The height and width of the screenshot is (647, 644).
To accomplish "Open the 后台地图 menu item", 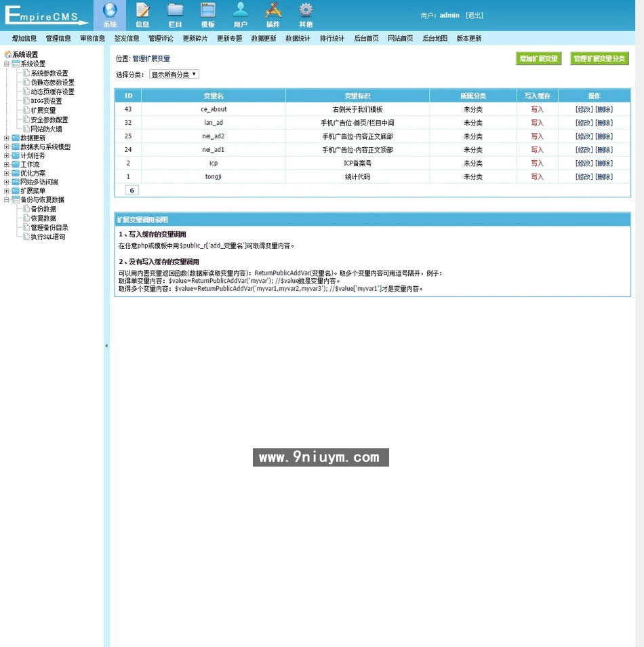I will pos(435,38).
